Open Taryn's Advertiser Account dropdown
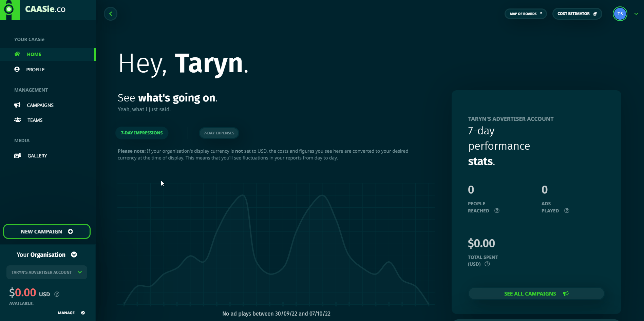 [x=47, y=272]
